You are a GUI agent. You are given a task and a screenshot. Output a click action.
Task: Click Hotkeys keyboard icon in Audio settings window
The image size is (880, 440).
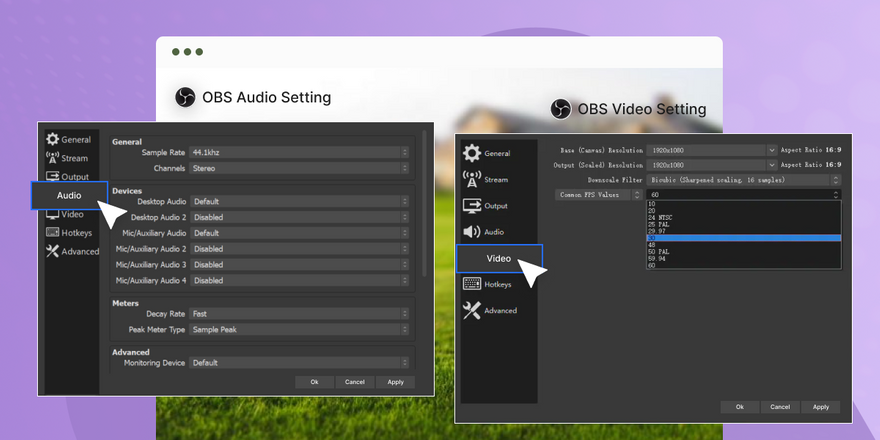click(53, 232)
